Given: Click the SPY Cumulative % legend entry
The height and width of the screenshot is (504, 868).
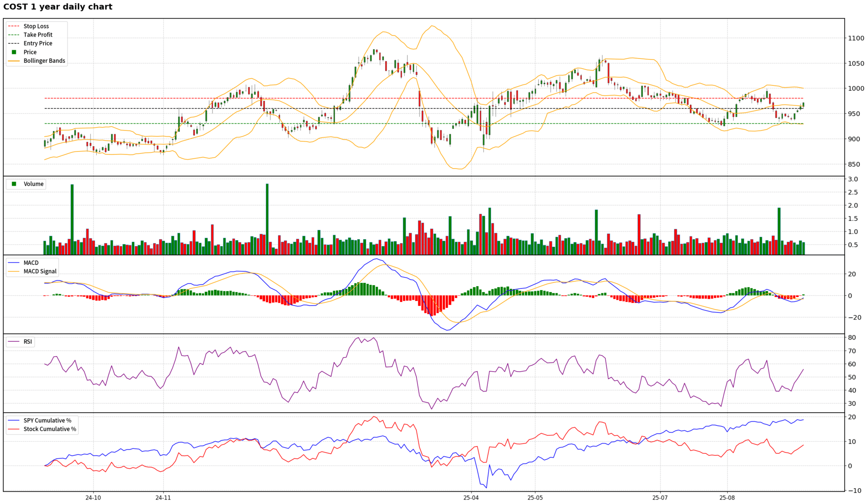Looking at the screenshot, I should pos(47,420).
